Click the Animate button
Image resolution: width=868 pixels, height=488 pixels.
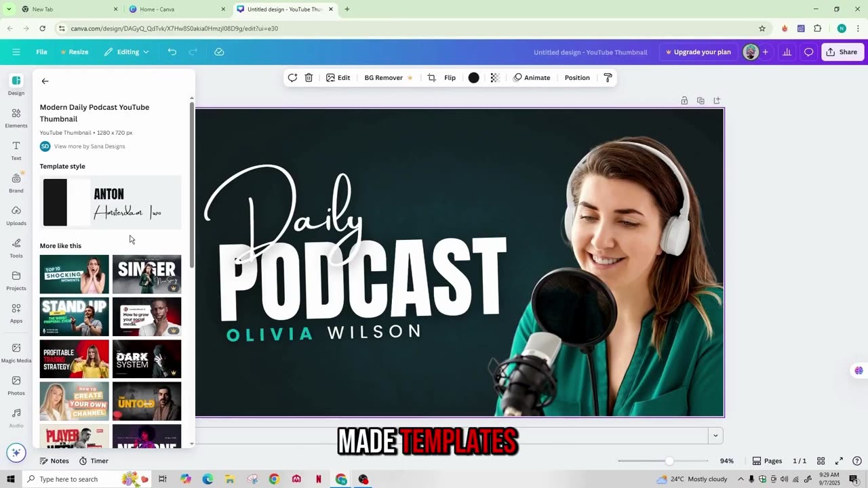(532, 78)
